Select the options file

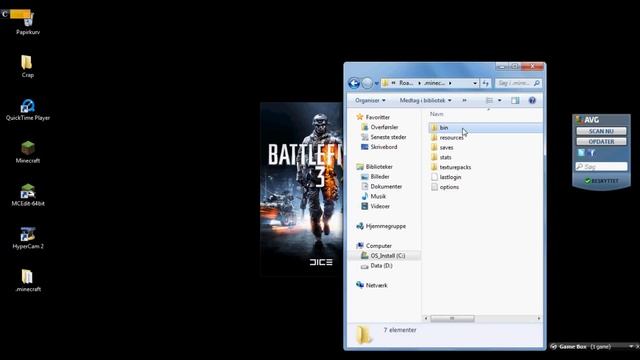[445, 187]
